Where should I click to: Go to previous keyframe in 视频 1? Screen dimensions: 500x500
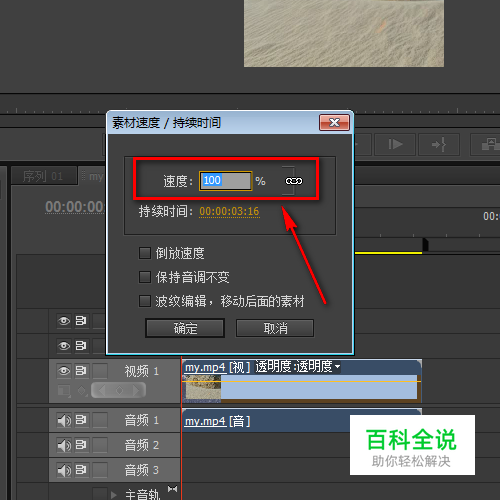102,390
